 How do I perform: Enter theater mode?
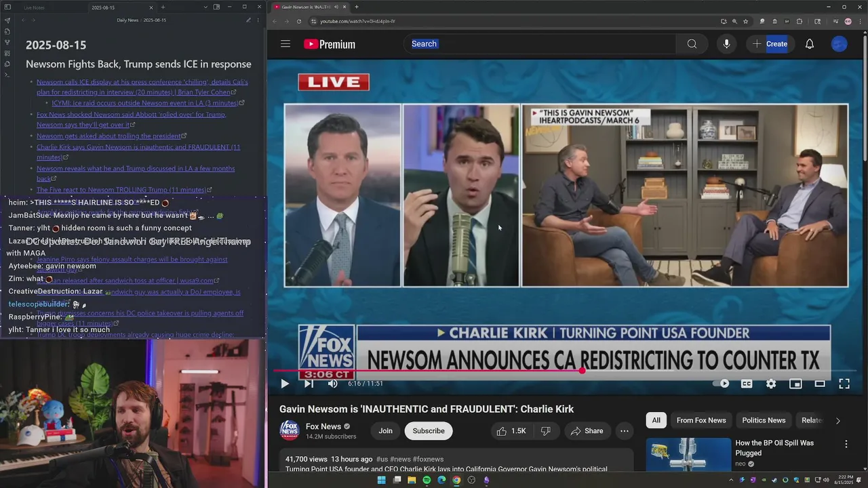pyautogui.click(x=820, y=384)
